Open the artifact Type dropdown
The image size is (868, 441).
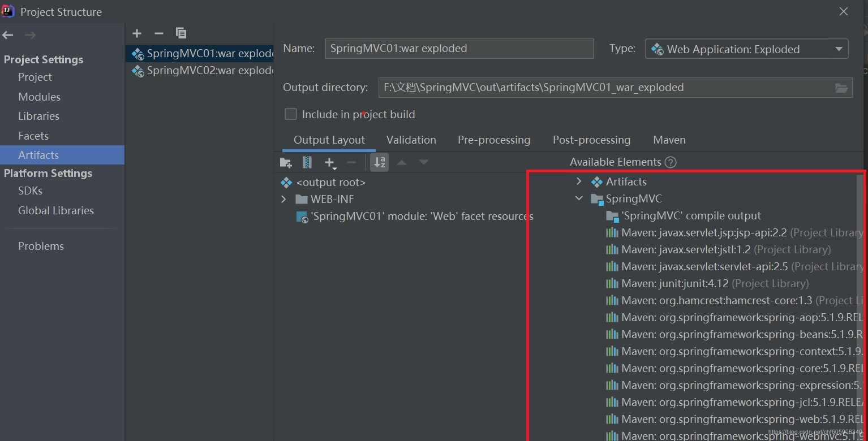coord(747,49)
